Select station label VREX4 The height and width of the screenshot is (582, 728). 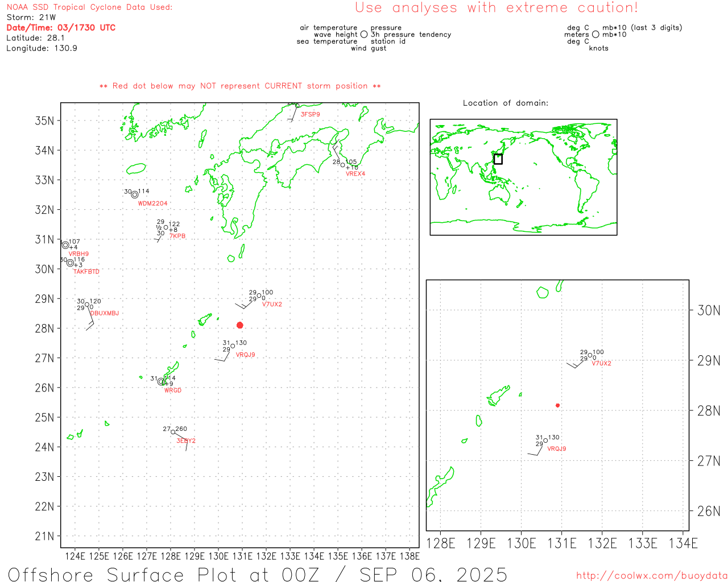(x=355, y=174)
